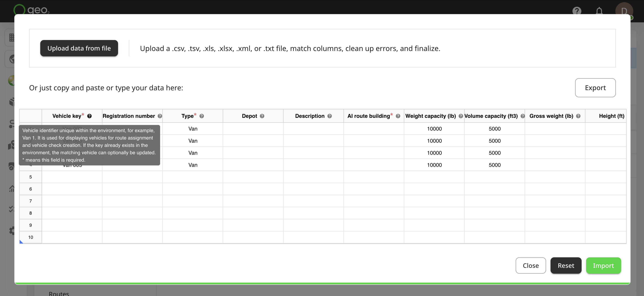Click the Depot column help icon
This screenshot has width=644, height=296.
[x=262, y=116]
